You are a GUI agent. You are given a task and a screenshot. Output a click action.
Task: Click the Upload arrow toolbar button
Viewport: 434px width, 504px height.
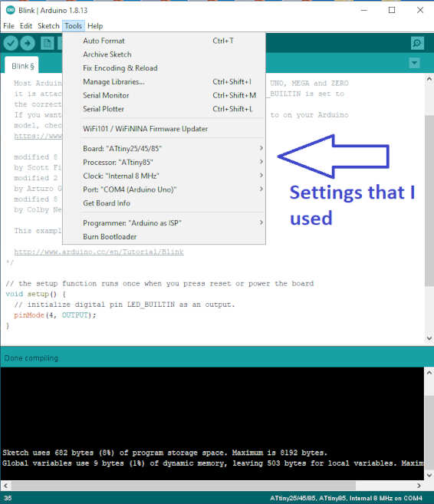28,43
